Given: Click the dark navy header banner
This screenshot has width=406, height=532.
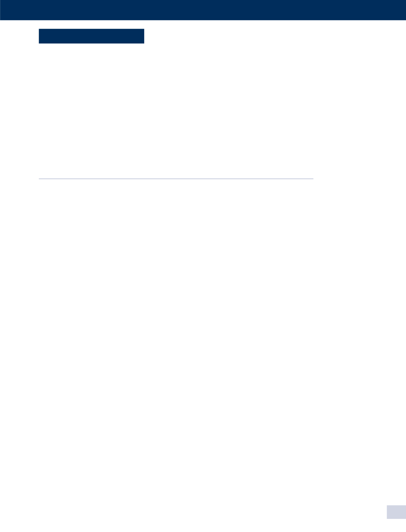Looking at the screenshot, I should coord(203,10).
